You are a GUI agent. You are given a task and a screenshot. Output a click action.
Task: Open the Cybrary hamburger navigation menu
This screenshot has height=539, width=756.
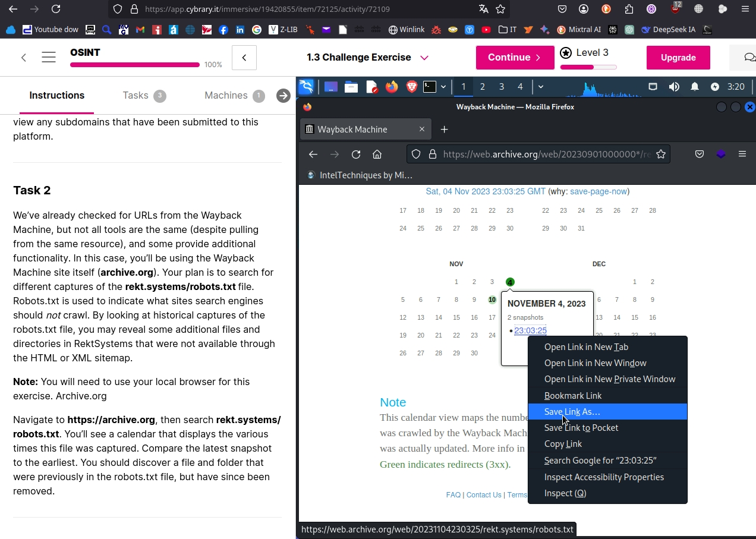[x=49, y=57]
